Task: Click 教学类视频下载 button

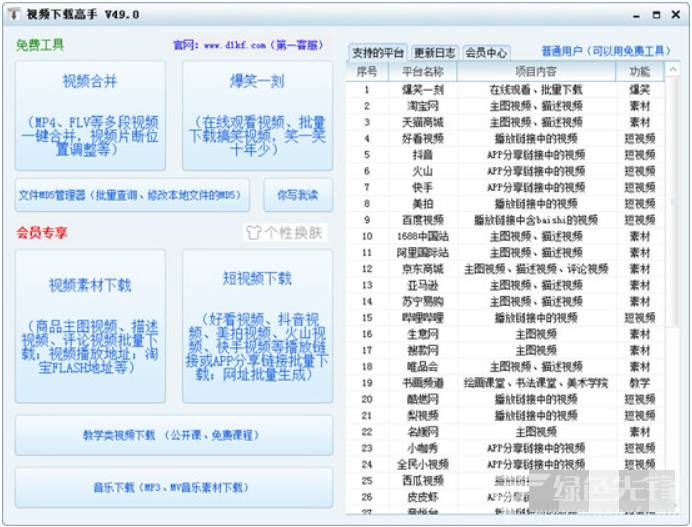Action: (174, 435)
